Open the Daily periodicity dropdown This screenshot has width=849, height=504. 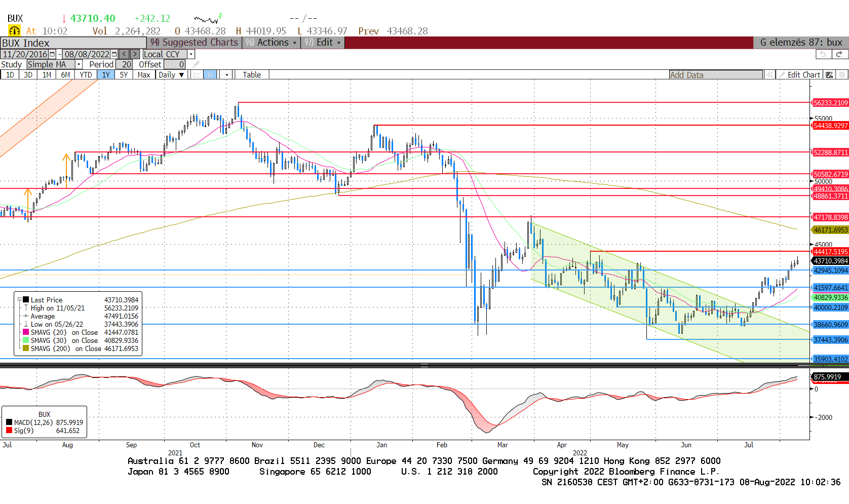171,75
